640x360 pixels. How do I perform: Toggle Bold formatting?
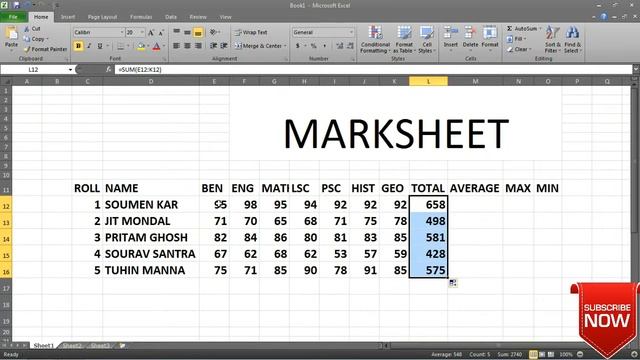pos(78,46)
